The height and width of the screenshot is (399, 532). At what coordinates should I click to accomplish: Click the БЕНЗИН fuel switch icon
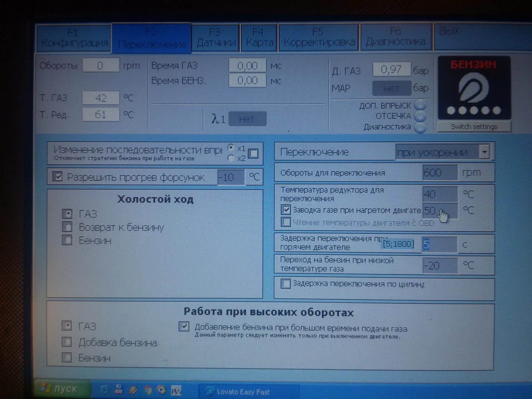(474, 88)
